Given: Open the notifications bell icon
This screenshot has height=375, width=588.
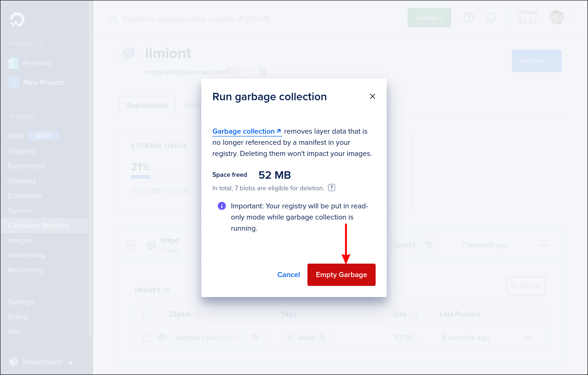Looking at the screenshot, I should click(x=491, y=18).
